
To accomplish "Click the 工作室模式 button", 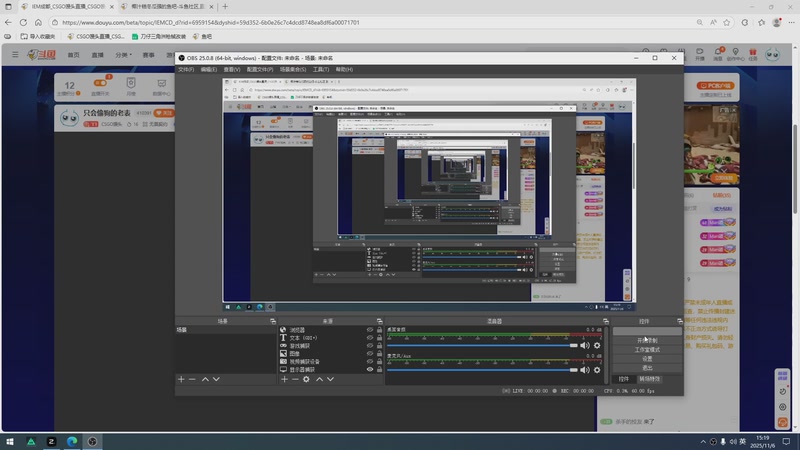I will coord(647,350).
